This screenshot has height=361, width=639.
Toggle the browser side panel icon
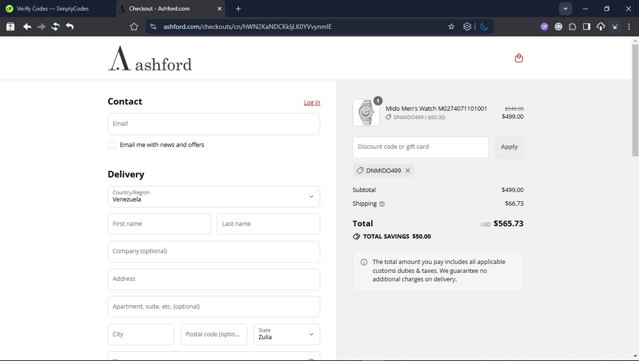click(x=586, y=26)
